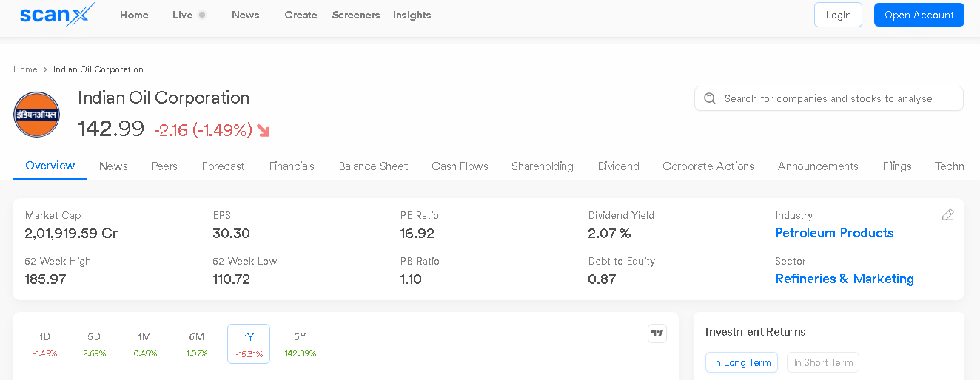Select the 5D chart period
The height and width of the screenshot is (380, 980).
point(94,344)
